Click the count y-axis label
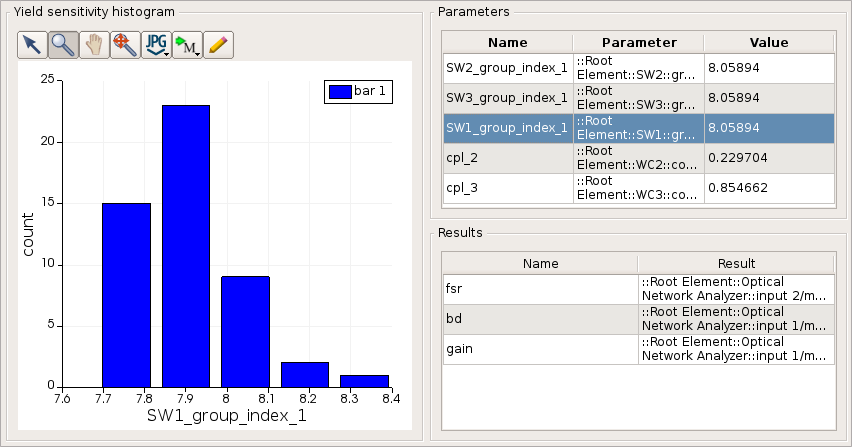This screenshot has width=852, height=447. pos(28,235)
